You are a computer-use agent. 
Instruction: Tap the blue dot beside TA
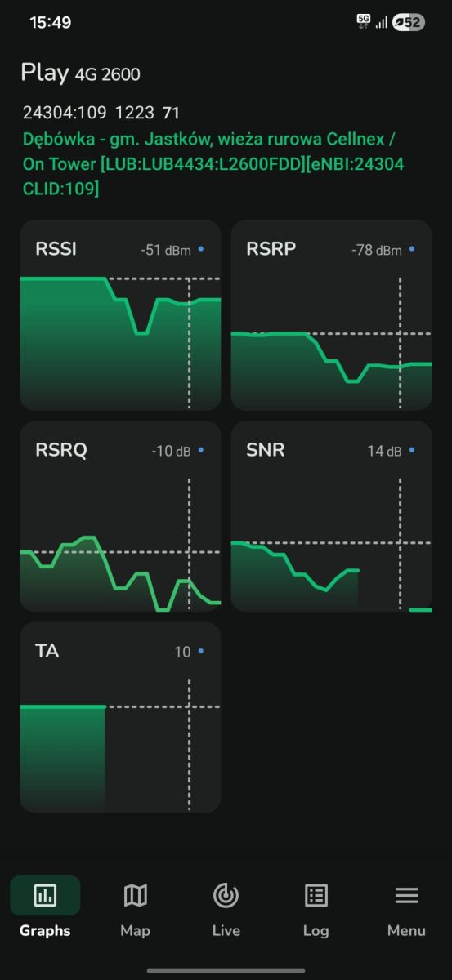tap(201, 651)
